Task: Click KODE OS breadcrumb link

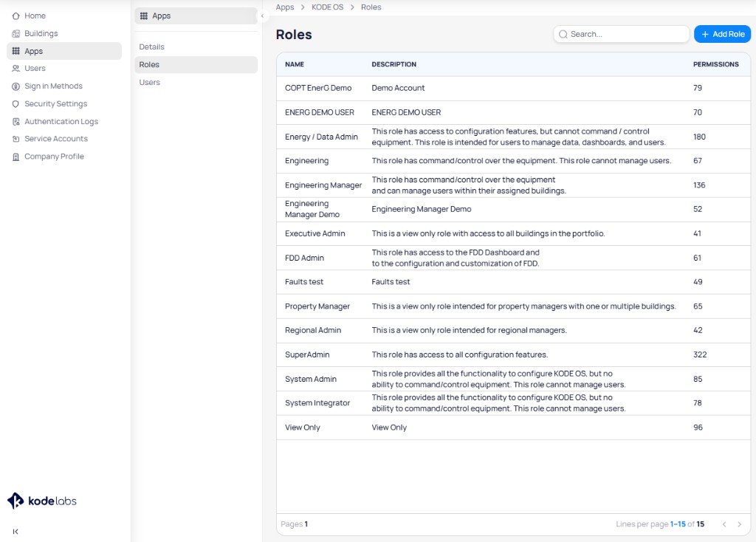Action: [327, 7]
